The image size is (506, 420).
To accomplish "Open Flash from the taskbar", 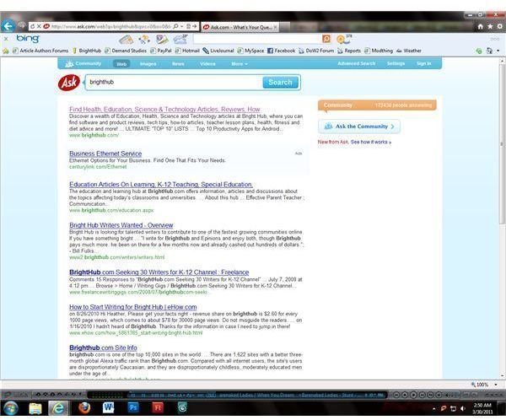I will [x=158, y=407].
